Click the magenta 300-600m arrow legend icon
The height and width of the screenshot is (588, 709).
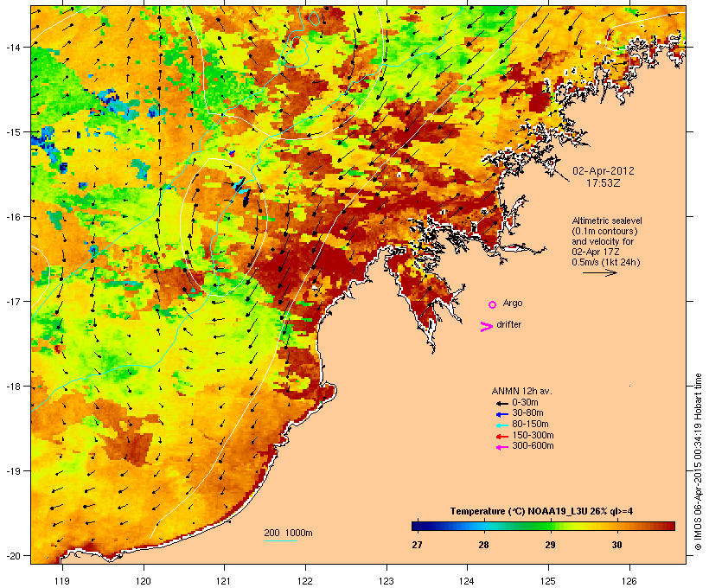click(502, 447)
